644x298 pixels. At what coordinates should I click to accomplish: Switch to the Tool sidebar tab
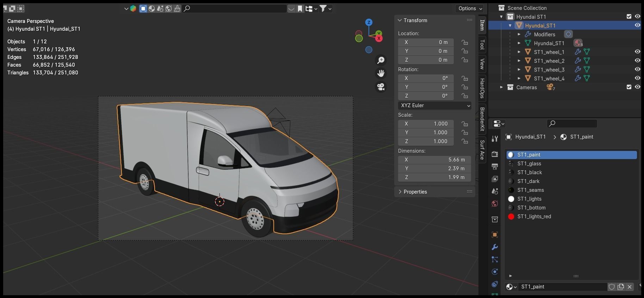(482, 44)
